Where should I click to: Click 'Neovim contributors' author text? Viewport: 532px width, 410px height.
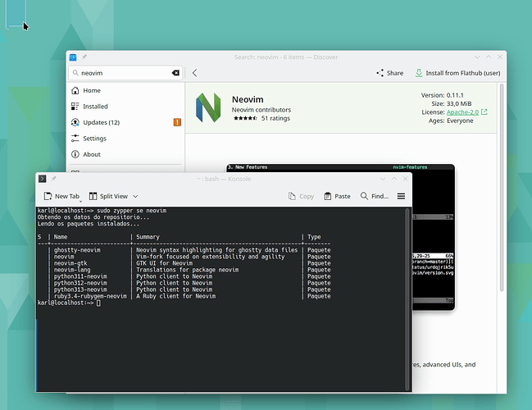click(x=261, y=110)
